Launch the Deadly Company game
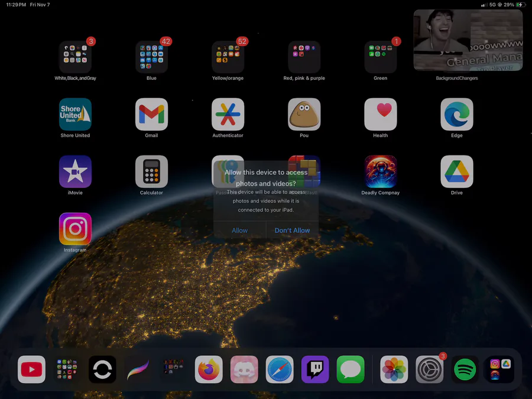This screenshot has width=532, height=399. point(381,171)
